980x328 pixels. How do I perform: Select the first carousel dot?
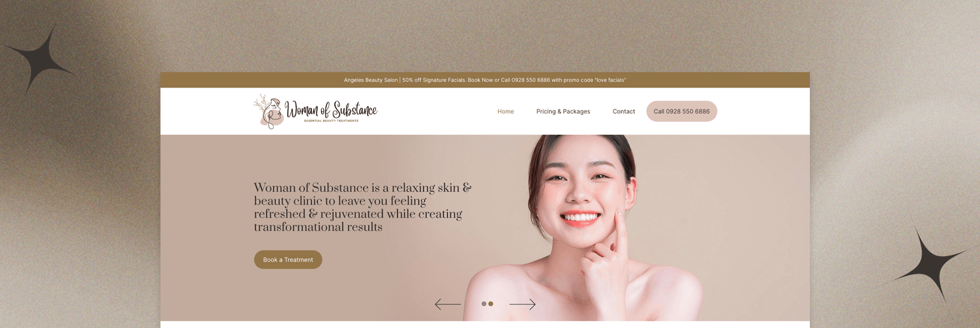point(484,304)
